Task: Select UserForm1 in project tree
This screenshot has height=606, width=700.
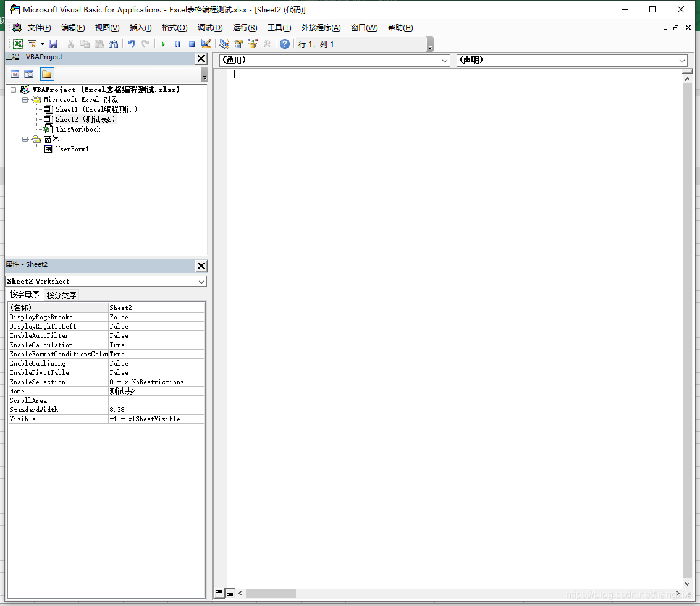Action: pyautogui.click(x=72, y=149)
